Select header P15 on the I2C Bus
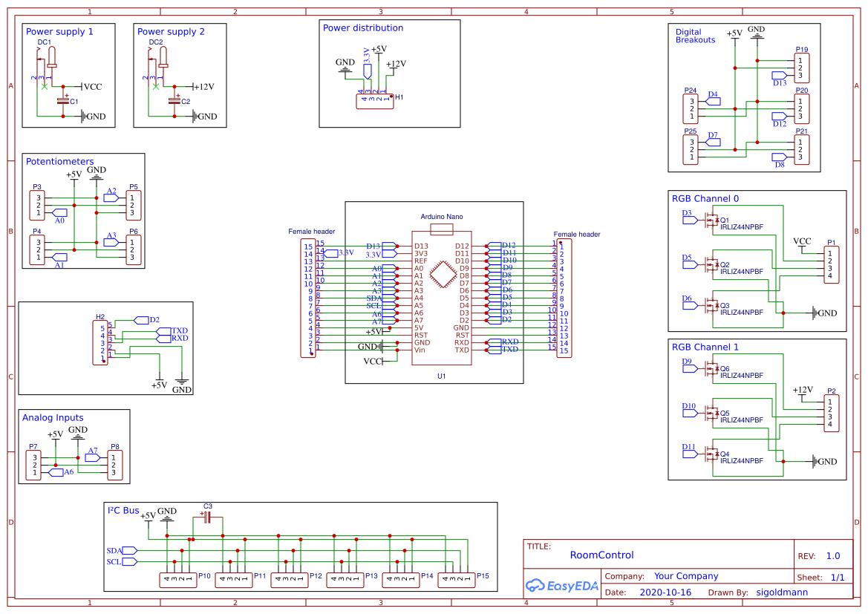This screenshot has height=614, width=868. (x=457, y=578)
